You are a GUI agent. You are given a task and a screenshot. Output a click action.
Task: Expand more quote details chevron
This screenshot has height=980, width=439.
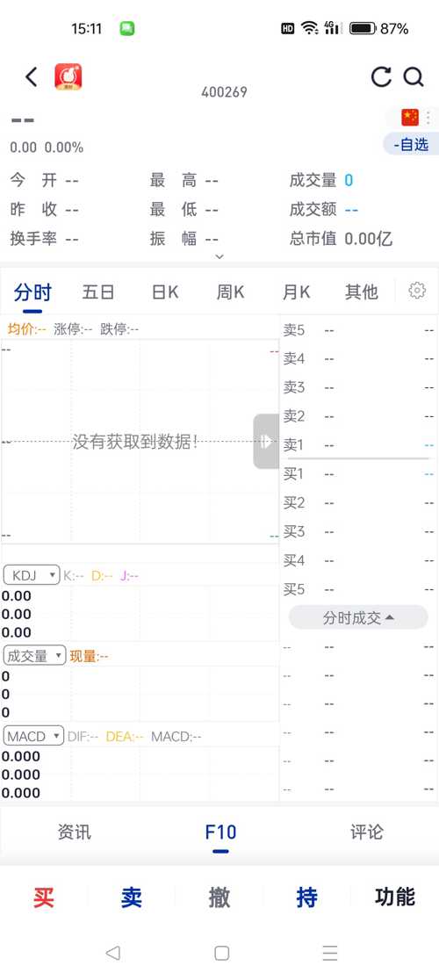(x=219, y=256)
